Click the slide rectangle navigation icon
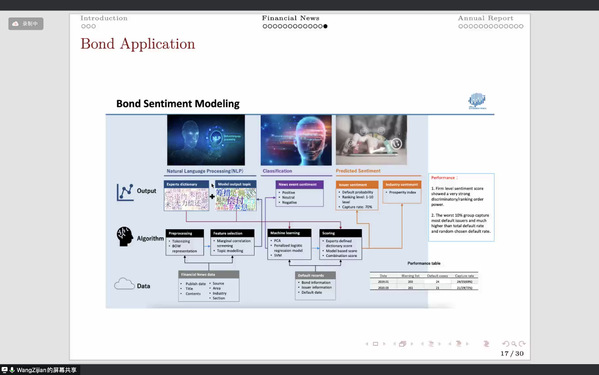Viewport: 599px width, 375px height. [x=375, y=344]
